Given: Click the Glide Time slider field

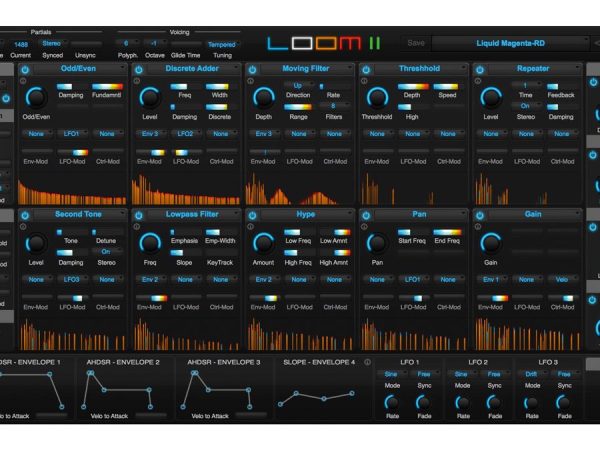Looking at the screenshot, I should click(x=186, y=44).
